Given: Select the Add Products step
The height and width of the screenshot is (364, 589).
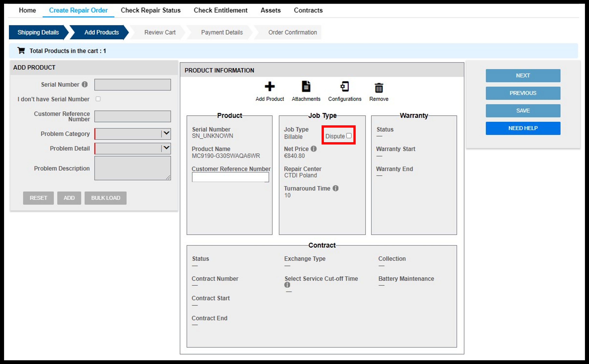Looking at the screenshot, I should tap(101, 32).
